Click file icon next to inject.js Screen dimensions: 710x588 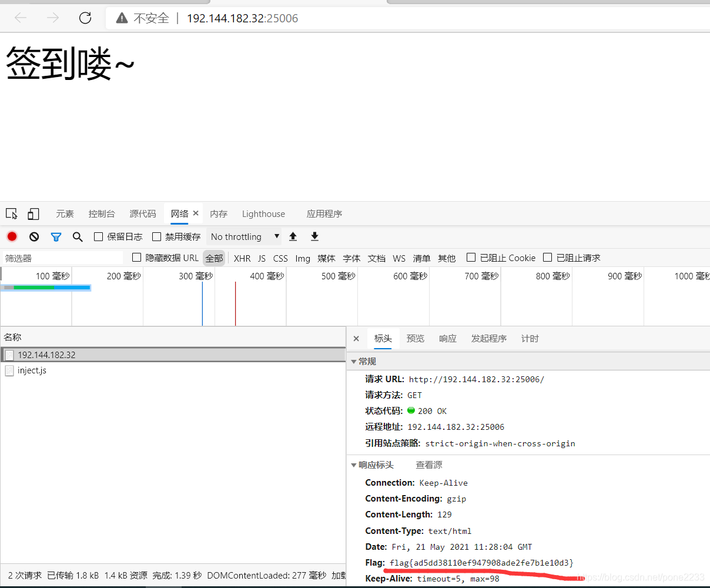(x=9, y=370)
